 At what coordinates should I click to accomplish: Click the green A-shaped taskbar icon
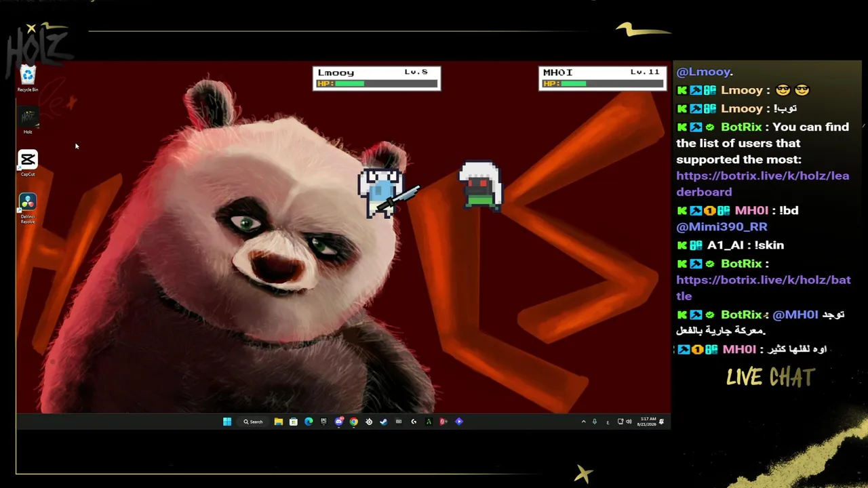[x=429, y=422]
